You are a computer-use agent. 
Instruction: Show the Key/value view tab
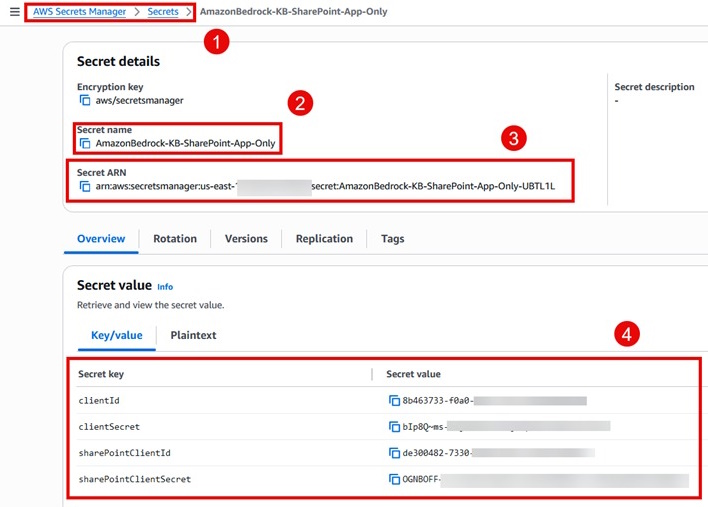pyautogui.click(x=116, y=335)
